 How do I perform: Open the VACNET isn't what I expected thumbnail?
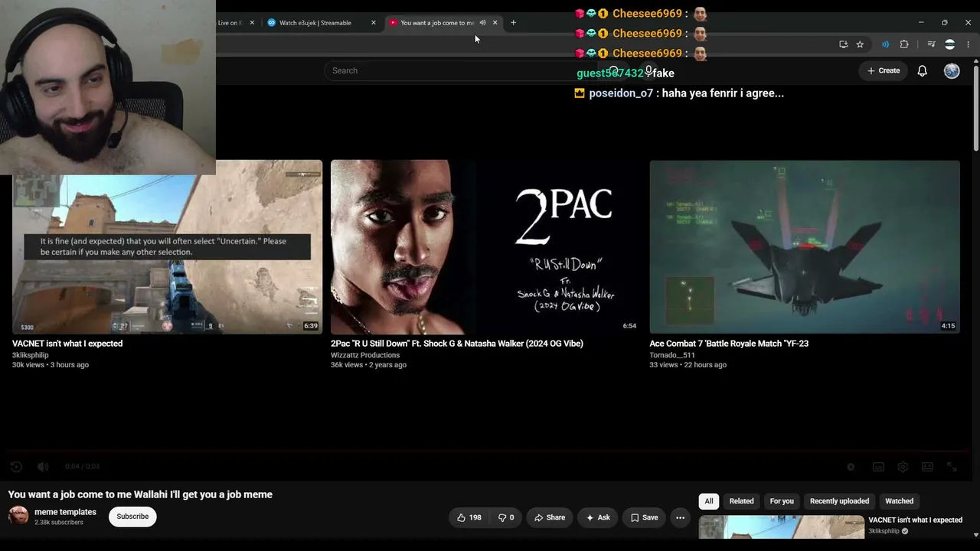point(167,247)
